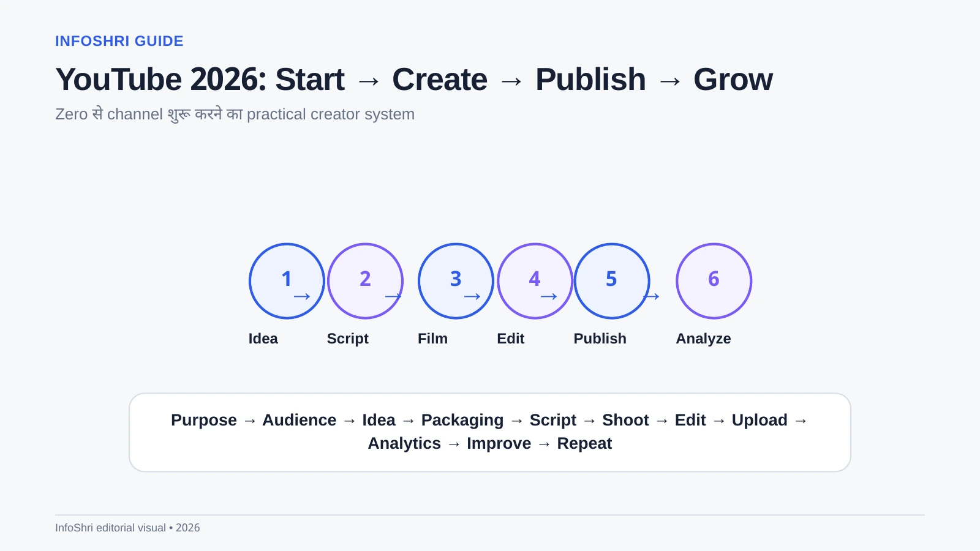The height and width of the screenshot is (551, 980).
Task: Click the YouTube 2026 main title
Action: [x=414, y=80]
